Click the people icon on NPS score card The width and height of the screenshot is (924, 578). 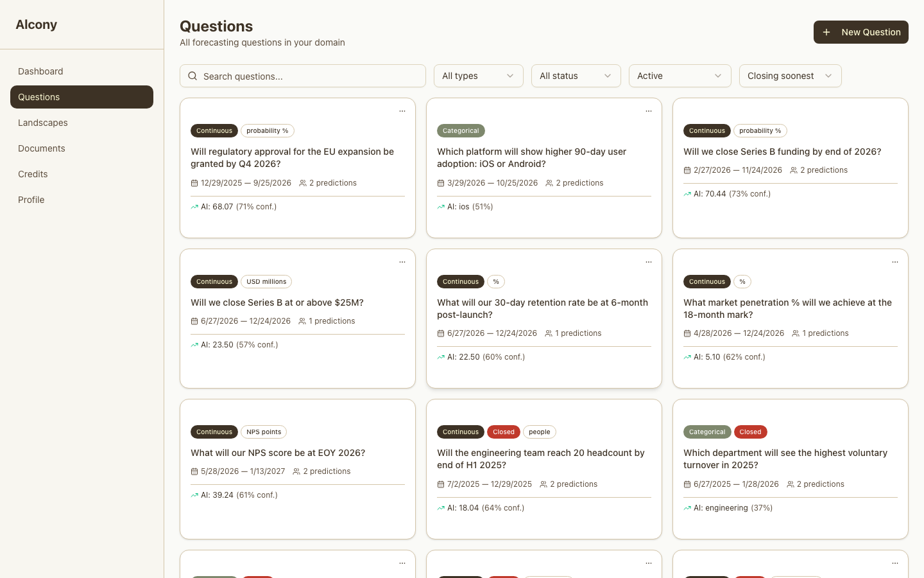coord(296,471)
